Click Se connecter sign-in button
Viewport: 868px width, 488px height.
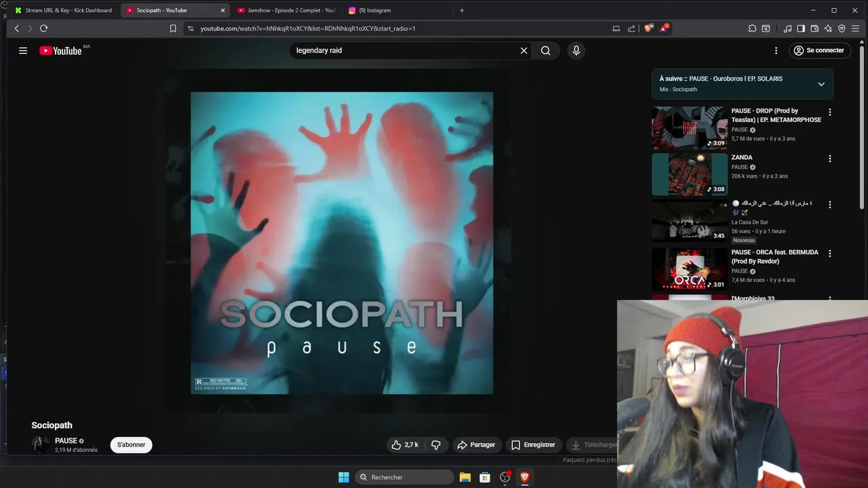point(819,50)
